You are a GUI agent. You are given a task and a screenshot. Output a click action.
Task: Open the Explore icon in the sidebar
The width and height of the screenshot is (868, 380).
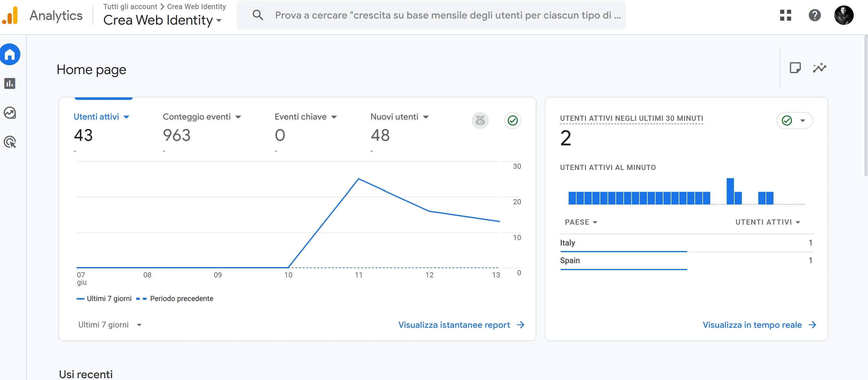[10, 113]
